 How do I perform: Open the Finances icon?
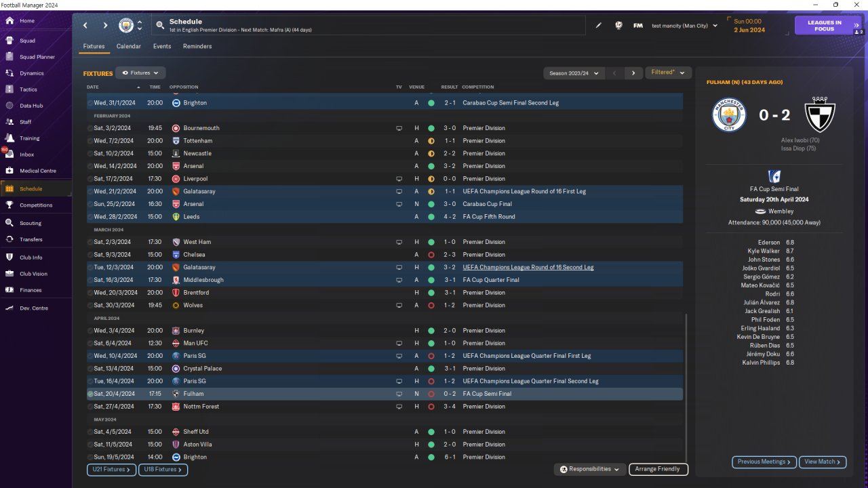pyautogui.click(x=9, y=290)
